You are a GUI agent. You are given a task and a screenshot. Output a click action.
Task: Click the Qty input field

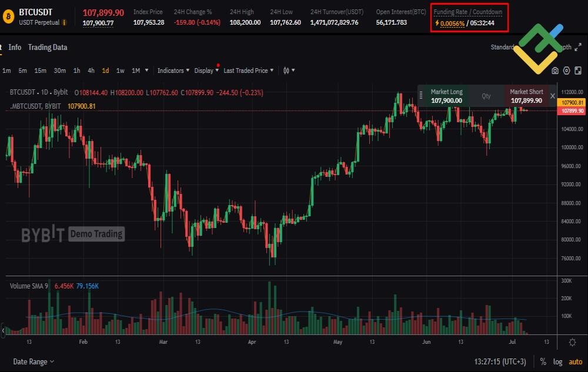(x=486, y=96)
